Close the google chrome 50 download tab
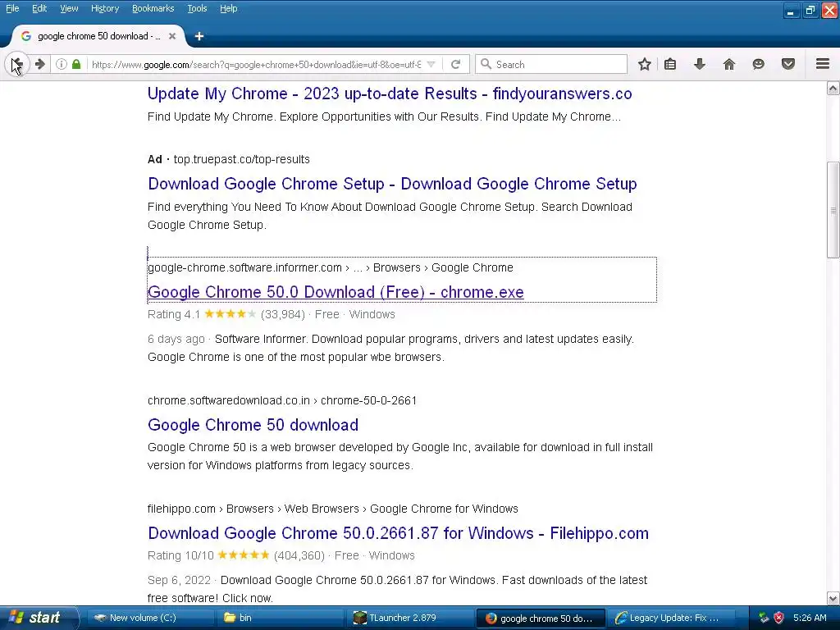 coord(172,36)
